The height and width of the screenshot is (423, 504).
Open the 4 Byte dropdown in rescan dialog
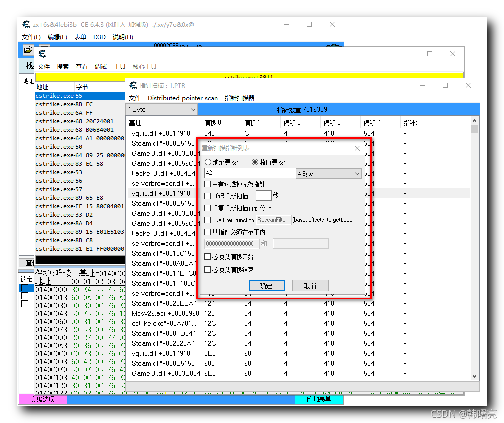coord(329,174)
